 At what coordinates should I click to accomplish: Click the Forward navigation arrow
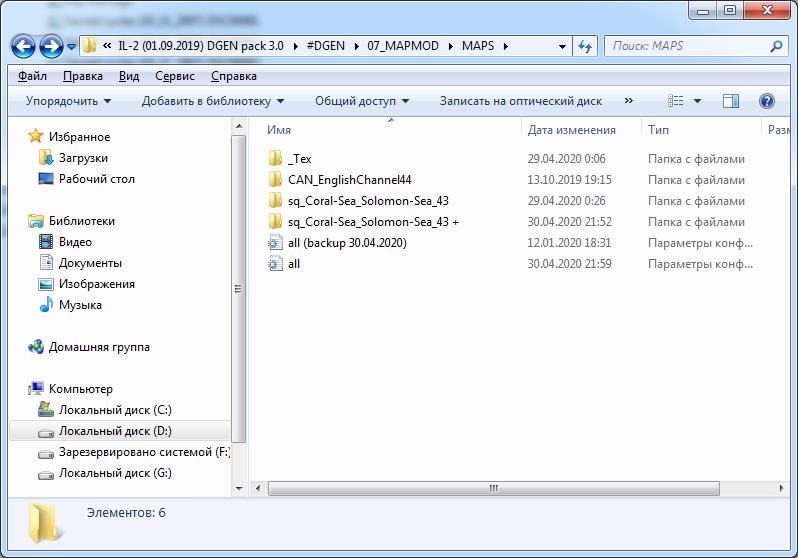coord(51,46)
